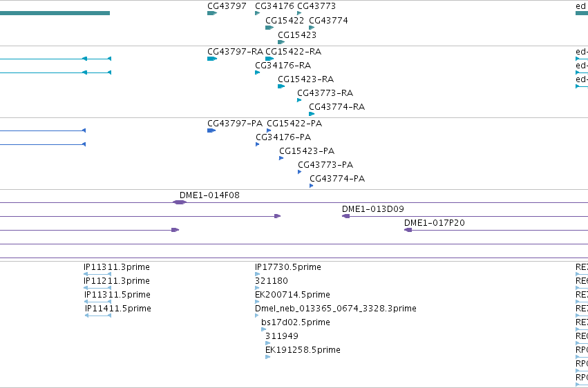Image resolution: width=588 pixels, height=388 pixels.
Task: Click the double-arrow glyph under IP11411.5prime
Action: pos(98,316)
